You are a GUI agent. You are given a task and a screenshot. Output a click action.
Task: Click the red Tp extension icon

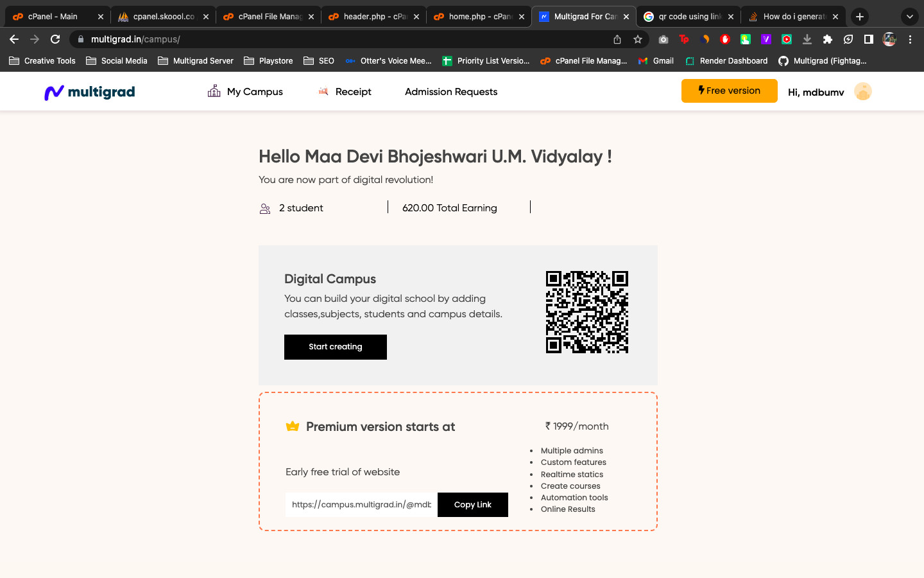[x=684, y=39]
